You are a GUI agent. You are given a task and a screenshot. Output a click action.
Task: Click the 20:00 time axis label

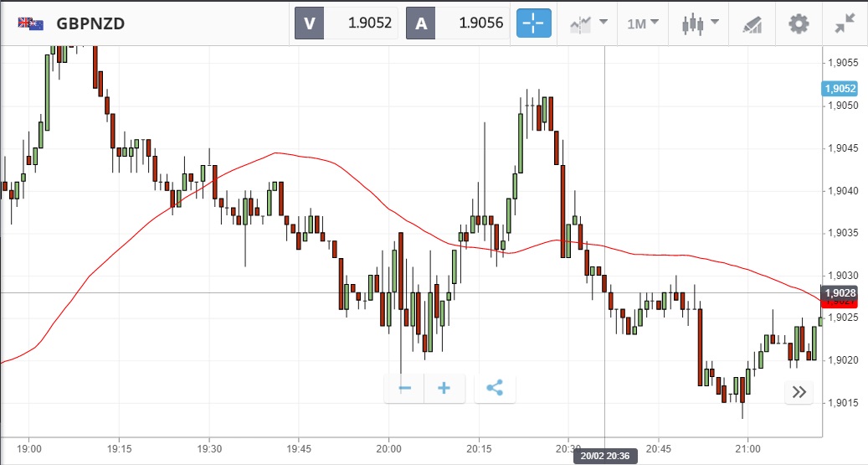(388, 449)
